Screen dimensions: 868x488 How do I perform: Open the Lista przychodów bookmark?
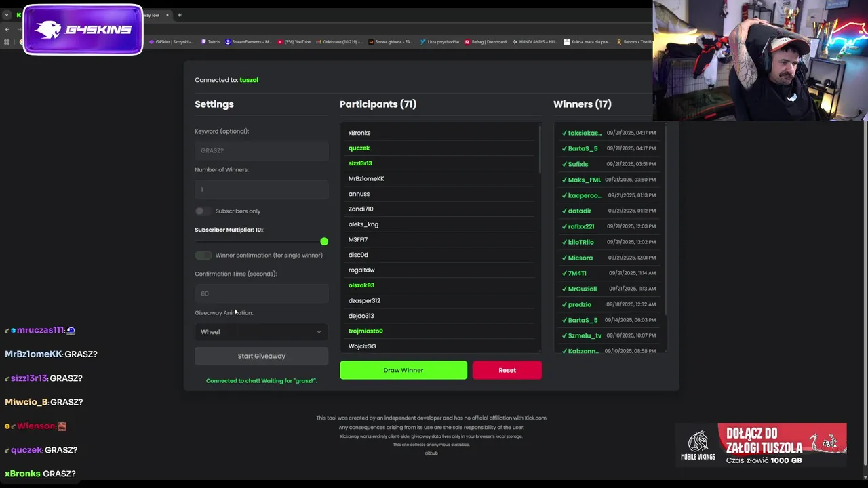pos(439,42)
